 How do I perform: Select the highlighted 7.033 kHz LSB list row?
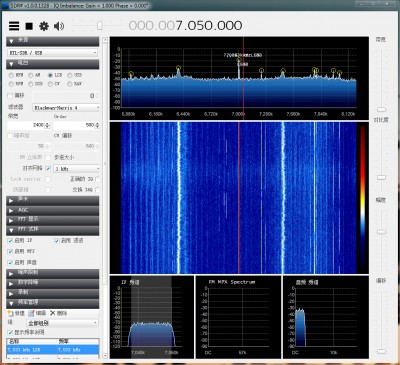coord(53,350)
